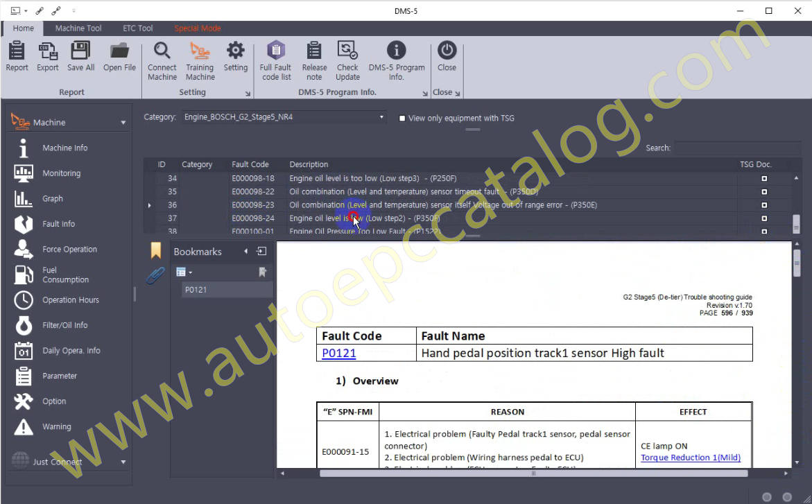Expand the Just Connect section
812x504 pixels.
123,462
